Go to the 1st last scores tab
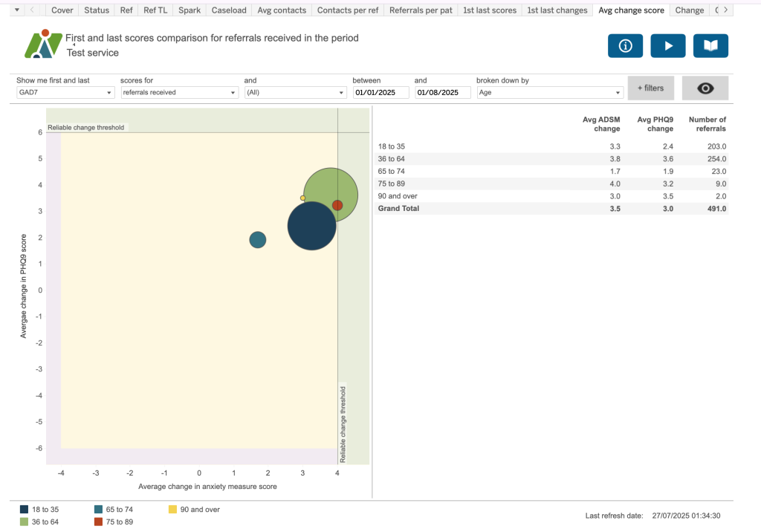Image resolution: width=761 pixels, height=532 pixels. point(489,10)
